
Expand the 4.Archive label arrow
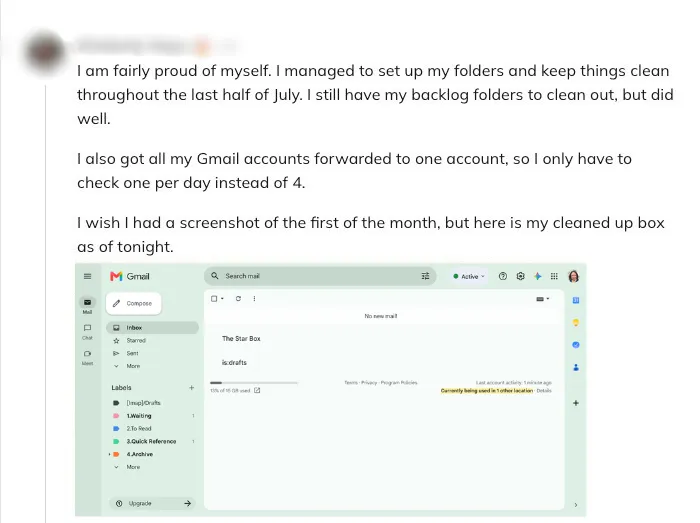pos(109,454)
